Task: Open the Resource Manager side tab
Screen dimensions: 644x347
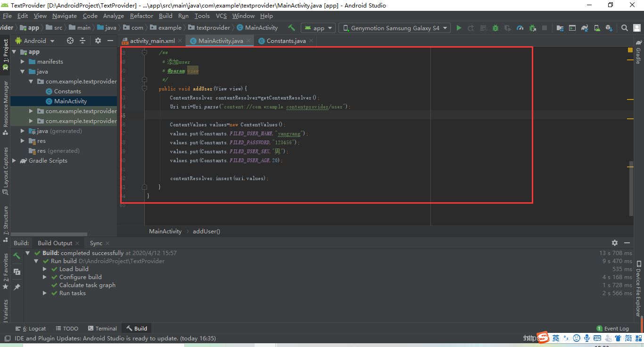Action: tap(5, 108)
